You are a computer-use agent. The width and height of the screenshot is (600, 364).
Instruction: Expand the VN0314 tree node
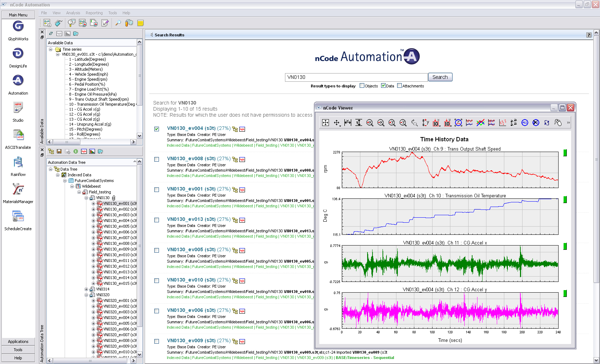86,289
